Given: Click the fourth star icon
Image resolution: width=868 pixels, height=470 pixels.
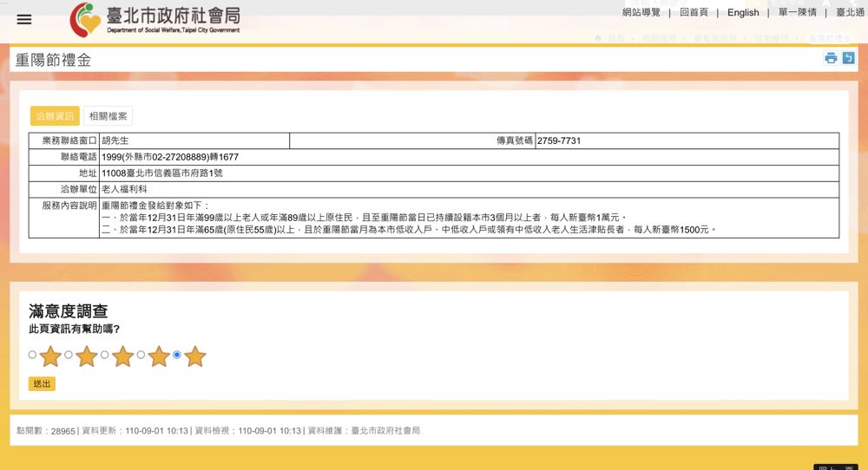Looking at the screenshot, I should 159,356.
